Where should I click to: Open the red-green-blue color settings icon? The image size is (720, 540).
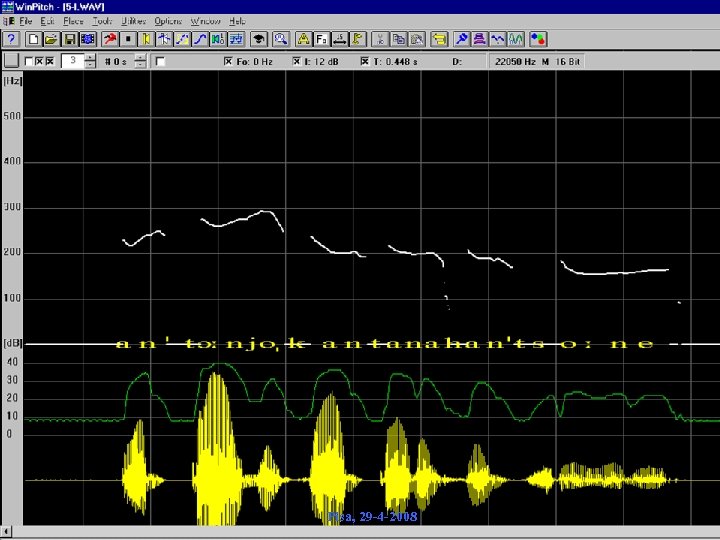537,39
